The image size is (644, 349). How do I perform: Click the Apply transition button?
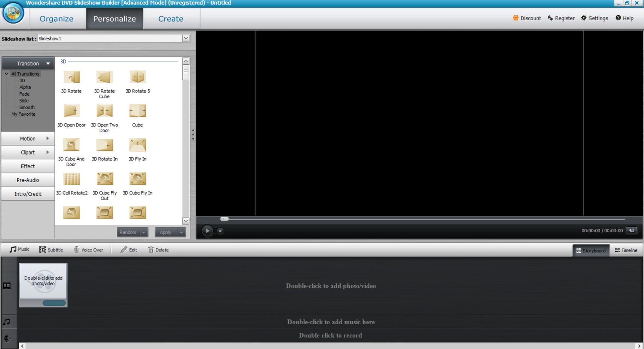166,232
